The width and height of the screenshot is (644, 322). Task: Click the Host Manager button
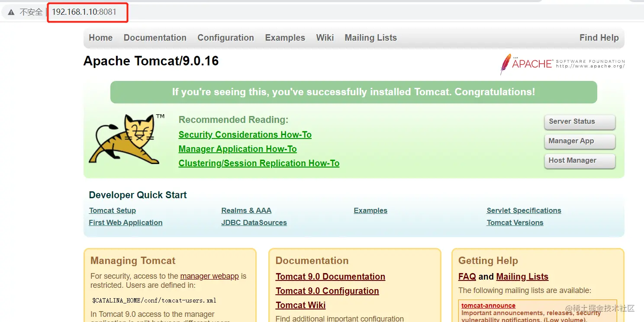tap(580, 161)
